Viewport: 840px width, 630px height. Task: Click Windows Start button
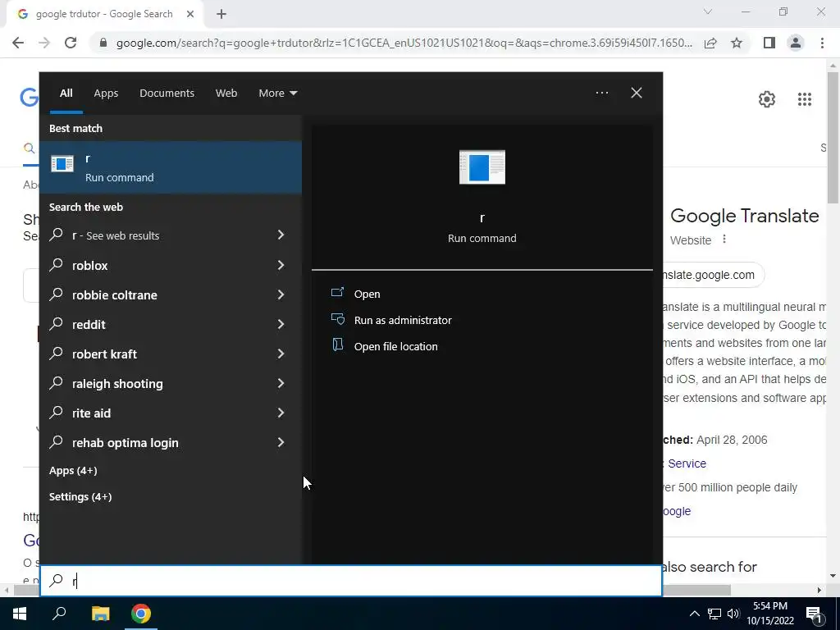[x=20, y=614]
